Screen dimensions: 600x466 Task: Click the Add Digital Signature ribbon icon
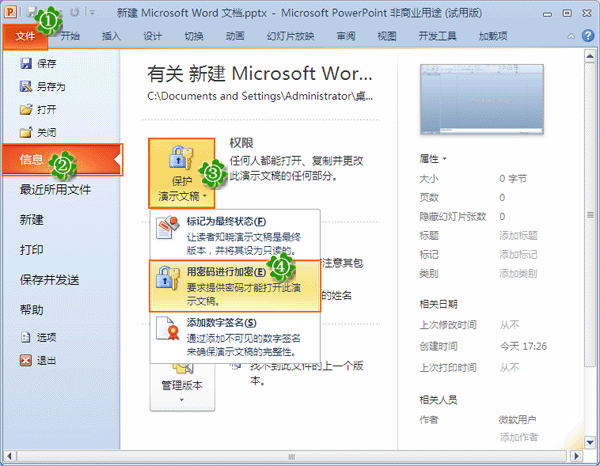168,329
